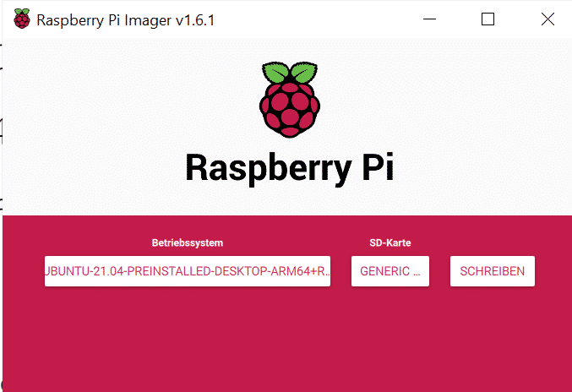The image size is (572, 392).
Task: Close the Raspberry Pi Imager window
Action: [547, 19]
